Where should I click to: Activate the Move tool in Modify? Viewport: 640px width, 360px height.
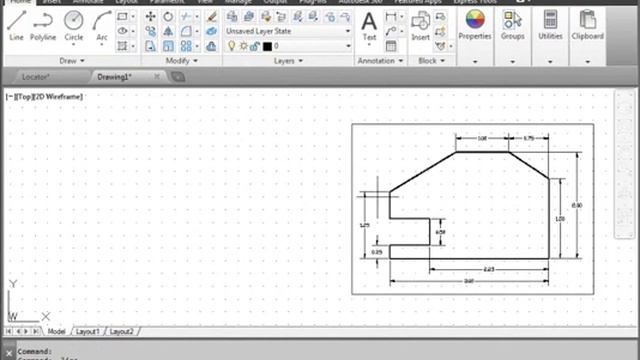[x=150, y=16]
